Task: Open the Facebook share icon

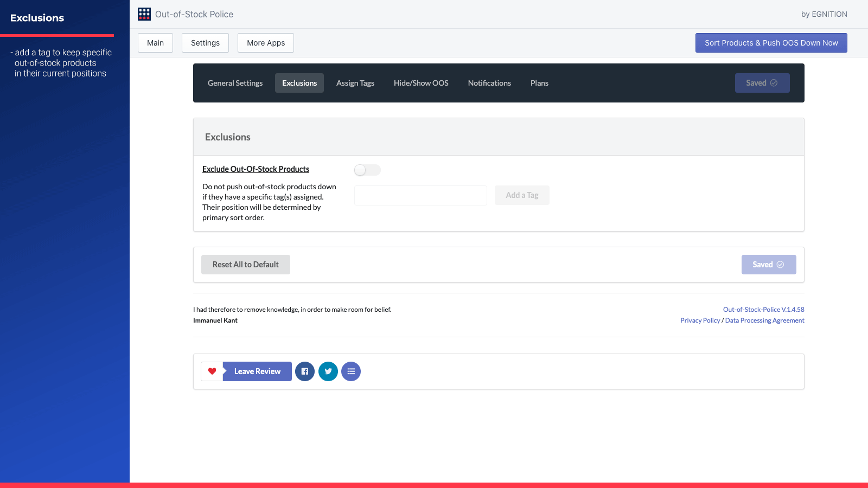Action: 305,371
